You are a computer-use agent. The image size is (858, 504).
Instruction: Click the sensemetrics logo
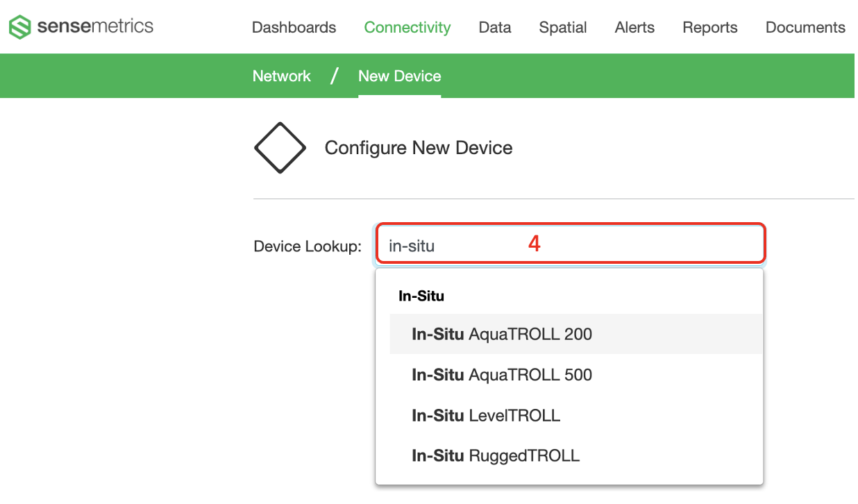(x=81, y=27)
